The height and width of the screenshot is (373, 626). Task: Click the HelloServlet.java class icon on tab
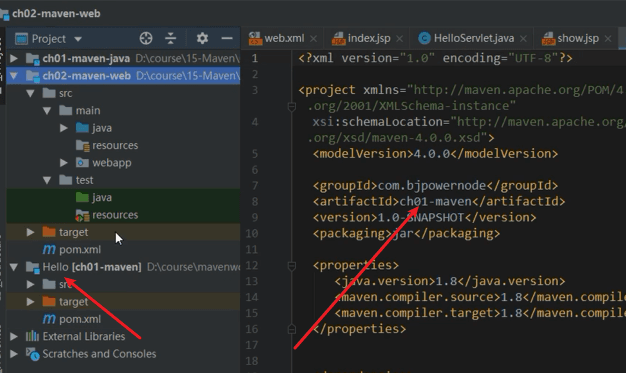(424, 38)
